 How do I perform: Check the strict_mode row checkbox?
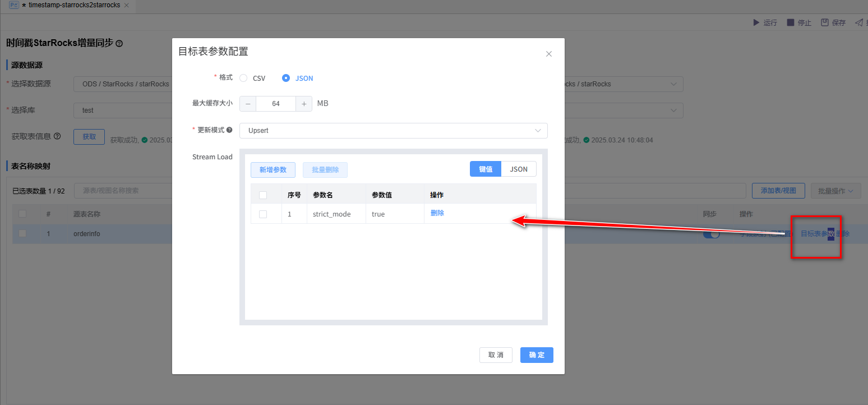(263, 214)
